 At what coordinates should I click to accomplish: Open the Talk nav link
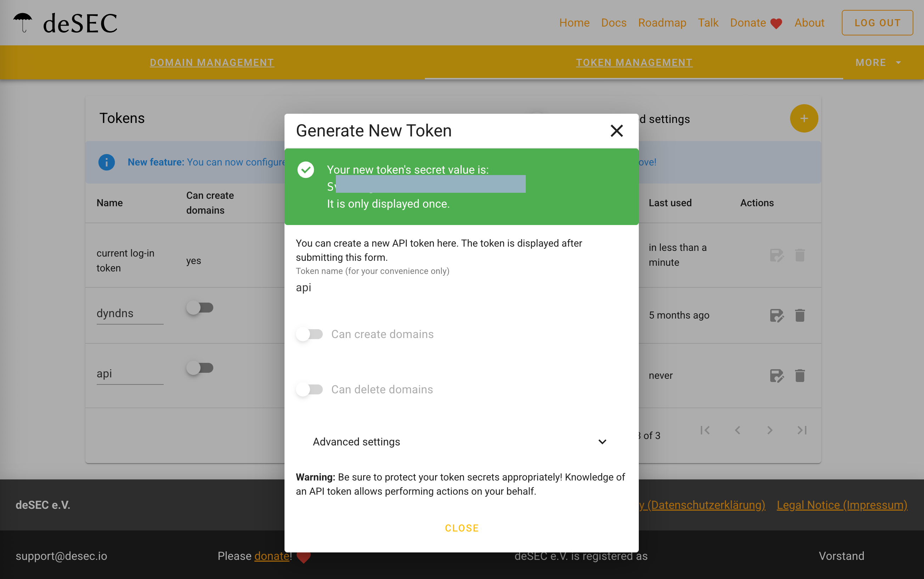click(708, 23)
